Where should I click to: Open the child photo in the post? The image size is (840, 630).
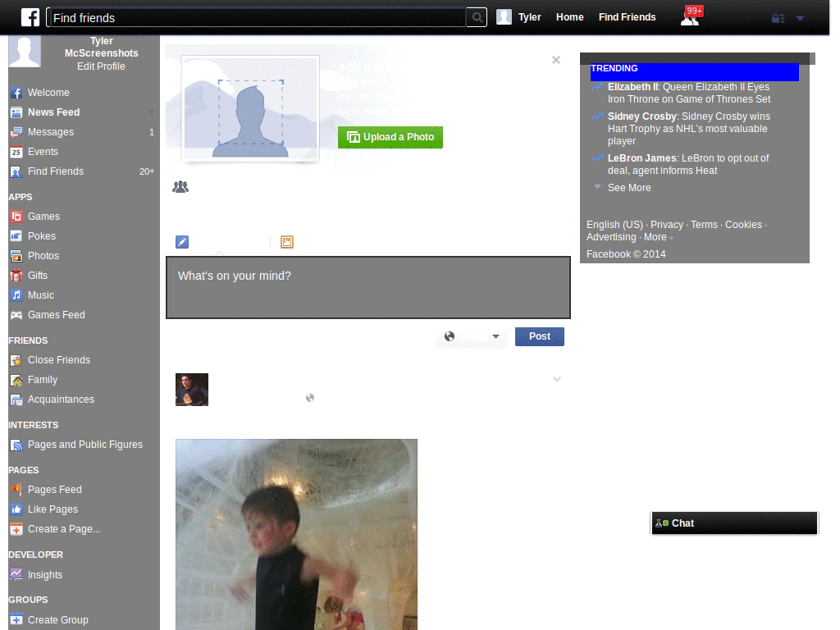296,535
